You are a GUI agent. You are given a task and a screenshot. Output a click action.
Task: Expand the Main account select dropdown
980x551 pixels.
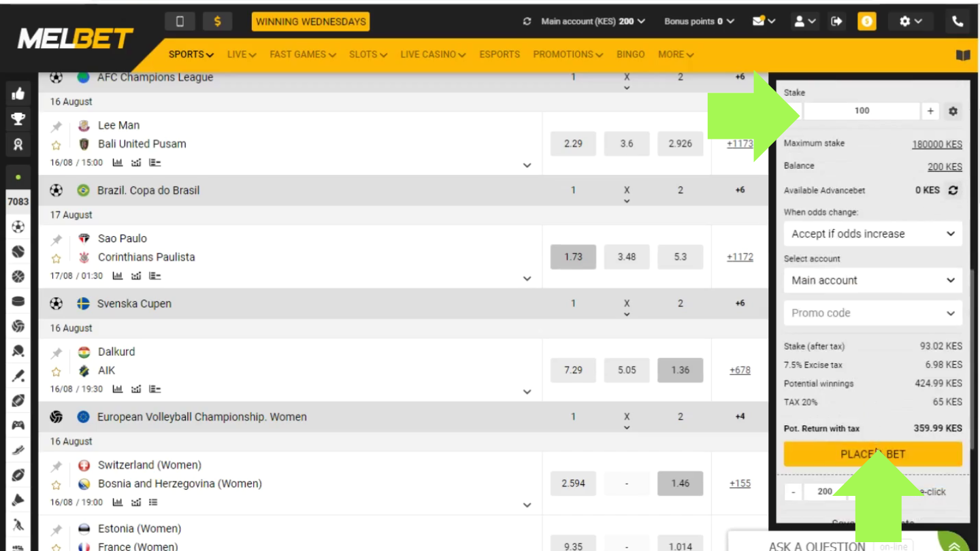click(872, 280)
